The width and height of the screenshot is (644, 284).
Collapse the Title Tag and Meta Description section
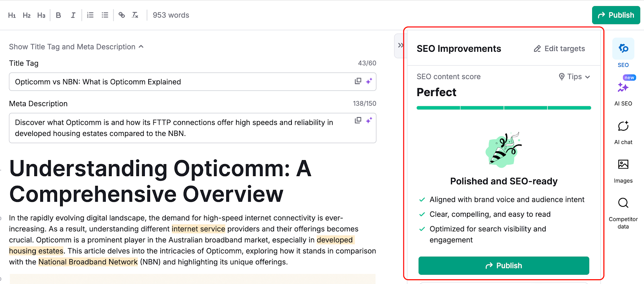(140, 46)
